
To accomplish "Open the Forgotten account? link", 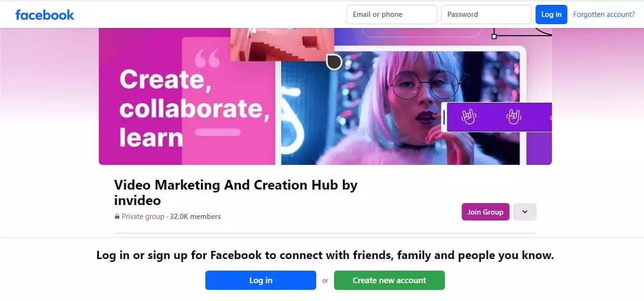I will coord(604,14).
